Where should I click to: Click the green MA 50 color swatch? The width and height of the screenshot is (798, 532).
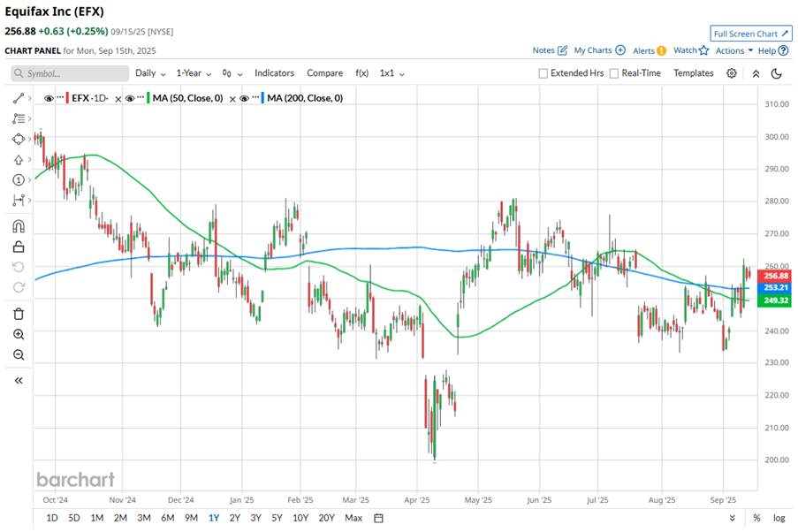[148, 98]
